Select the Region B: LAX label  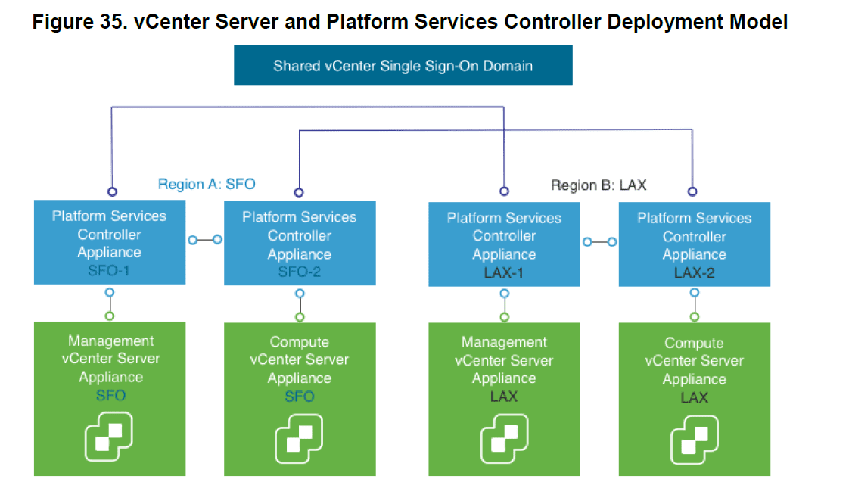600,185
